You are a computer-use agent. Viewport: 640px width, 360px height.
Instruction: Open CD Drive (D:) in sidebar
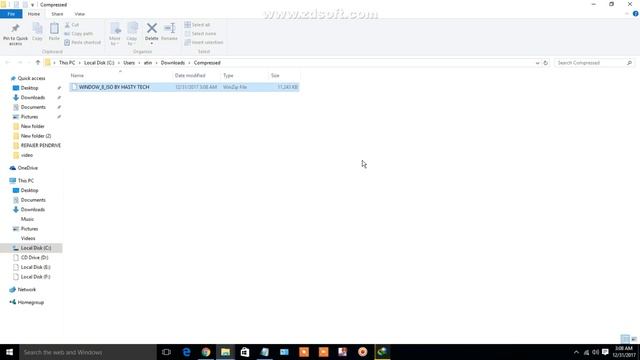click(x=34, y=258)
